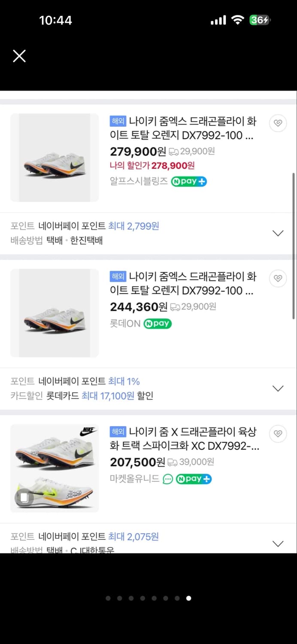Tap the chat bubble icon beside 마켓올유니드

(168, 479)
